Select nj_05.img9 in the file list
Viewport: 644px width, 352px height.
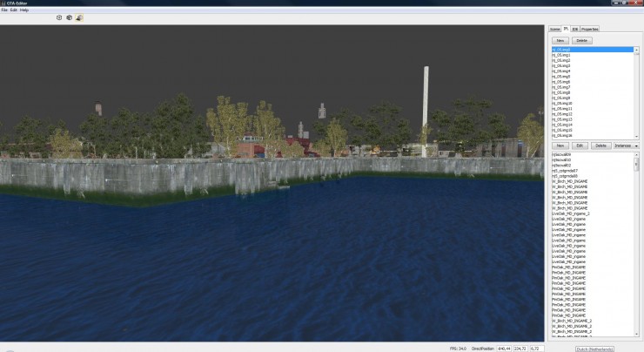click(x=593, y=98)
